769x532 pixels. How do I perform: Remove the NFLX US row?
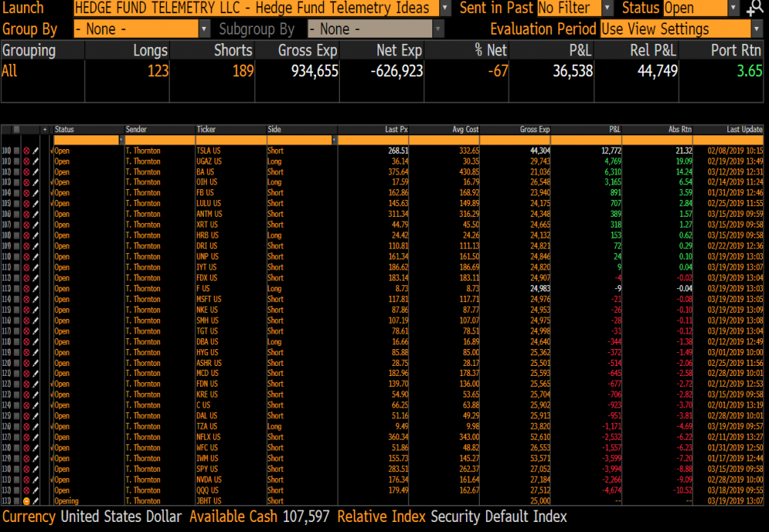tap(26, 438)
